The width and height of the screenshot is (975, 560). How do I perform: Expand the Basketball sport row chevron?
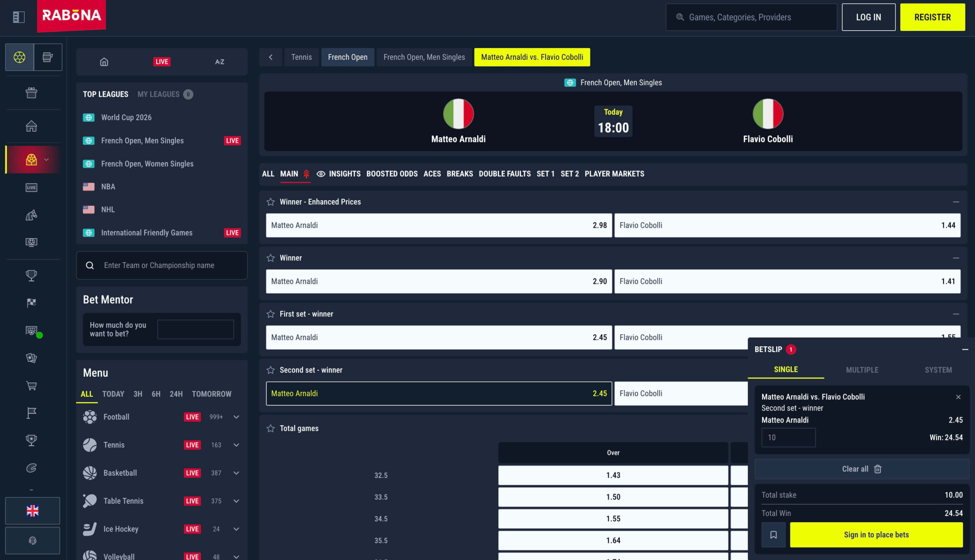click(236, 473)
